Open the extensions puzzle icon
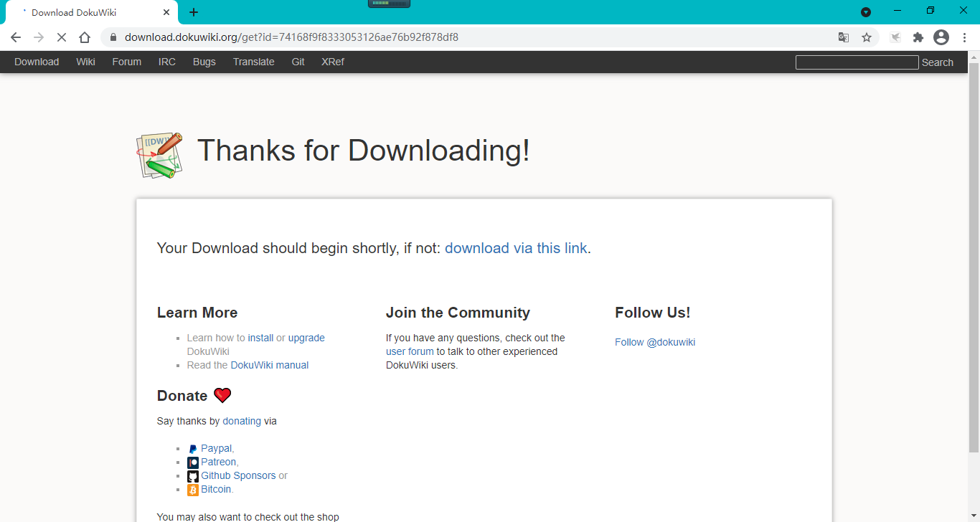 point(918,37)
